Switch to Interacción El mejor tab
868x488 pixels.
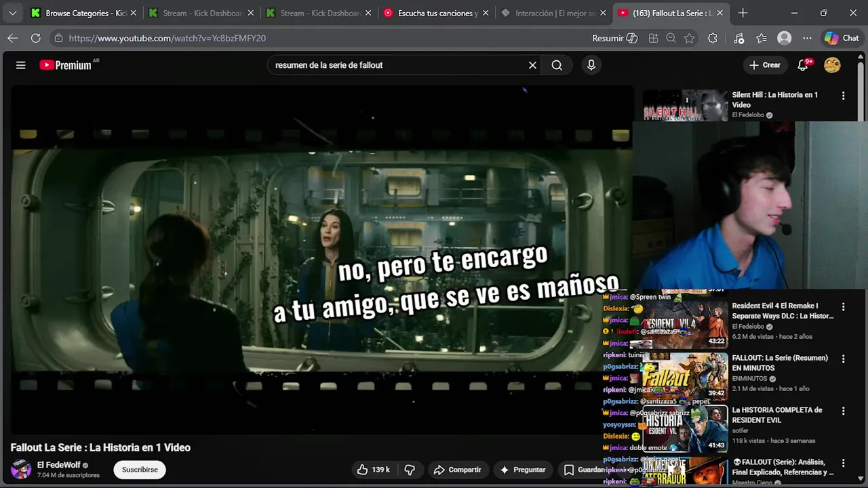point(553,13)
